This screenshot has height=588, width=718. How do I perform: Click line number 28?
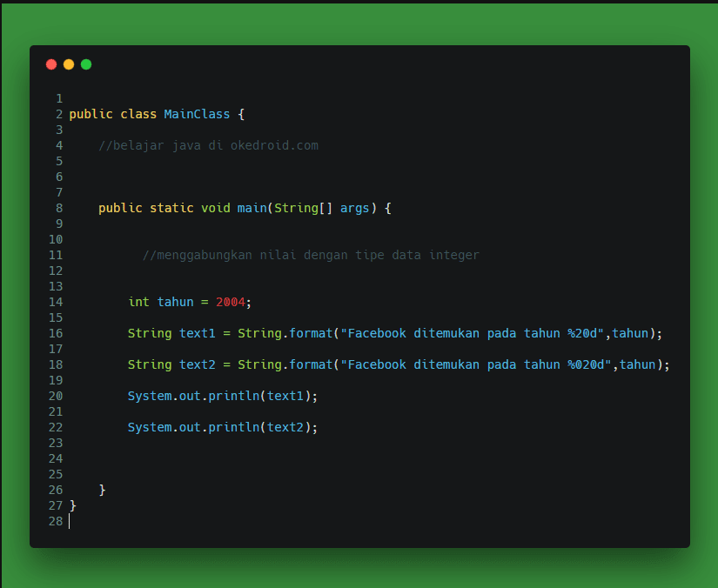pyautogui.click(x=56, y=521)
